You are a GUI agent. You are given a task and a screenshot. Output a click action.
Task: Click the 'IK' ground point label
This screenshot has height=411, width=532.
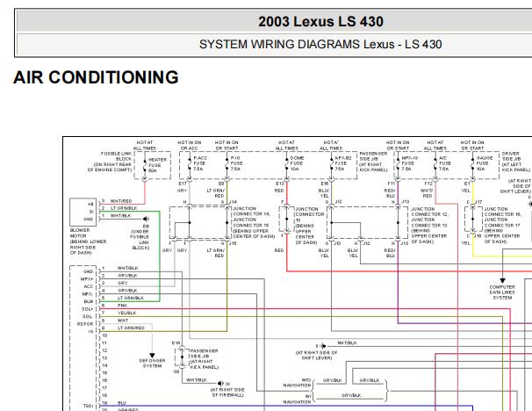[x=227, y=384]
